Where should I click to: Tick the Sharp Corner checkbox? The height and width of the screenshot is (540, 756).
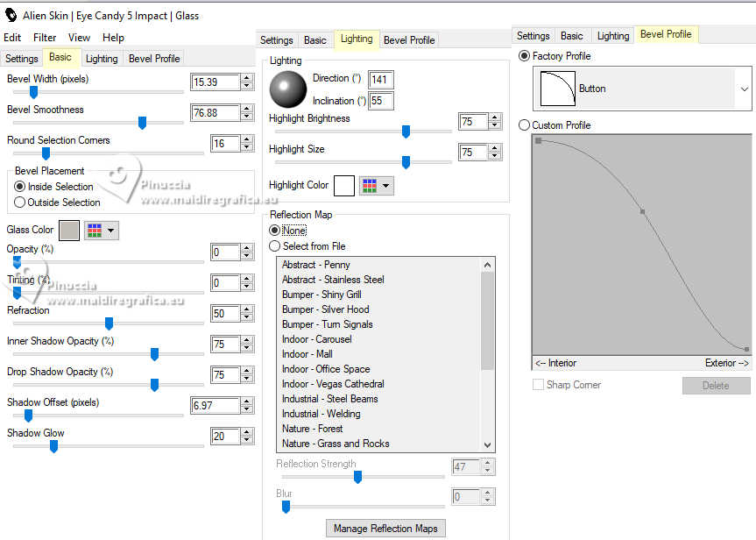(538, 385)
